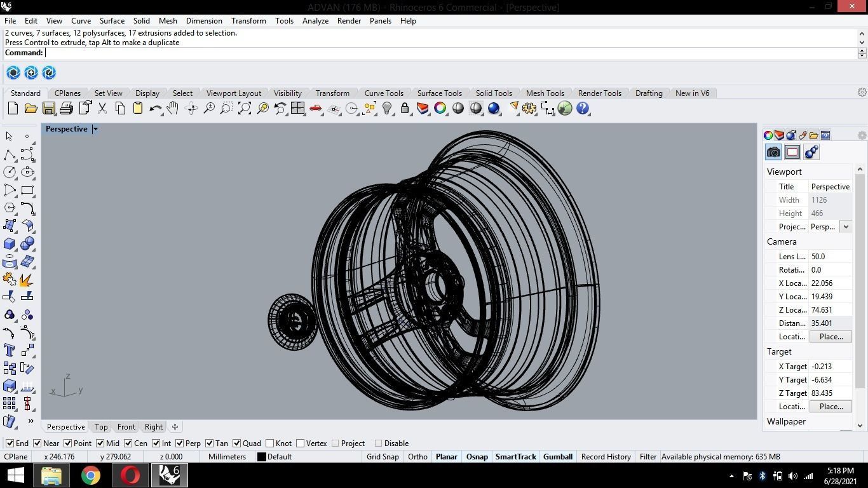Screen dimensions: 868x488
Task: Expand the Projection dropdown
Action: pos(846,227)
